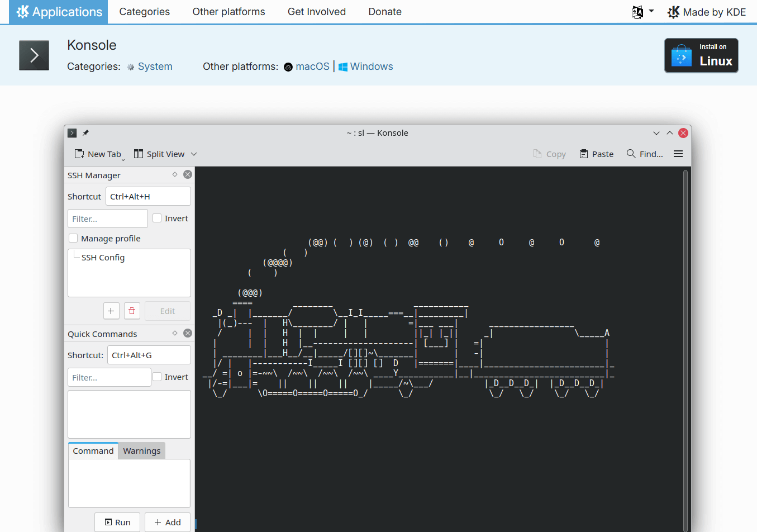Open the Find search in Konsole
This screenshot has width=757, height=532.
click(644, 154)
